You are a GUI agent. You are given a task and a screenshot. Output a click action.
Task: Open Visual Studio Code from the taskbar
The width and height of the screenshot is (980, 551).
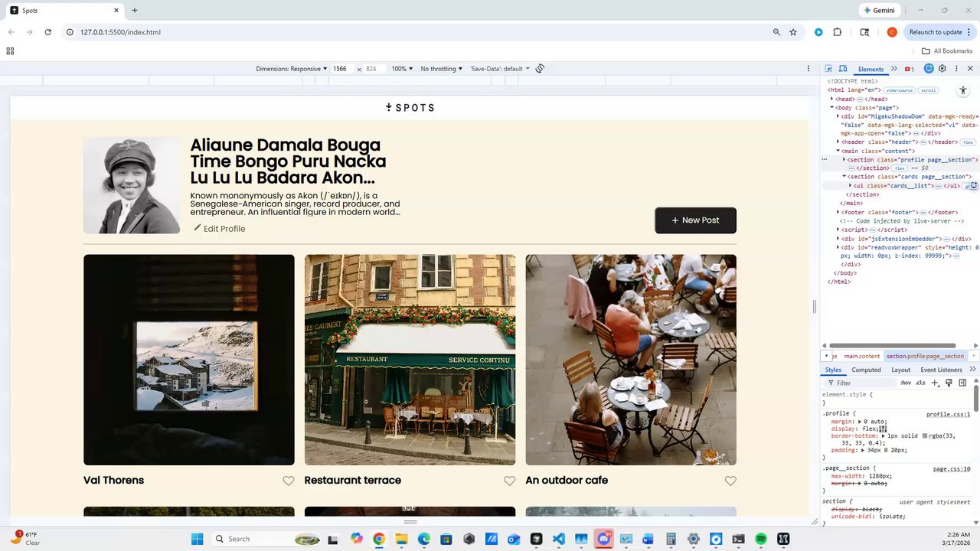558,539
